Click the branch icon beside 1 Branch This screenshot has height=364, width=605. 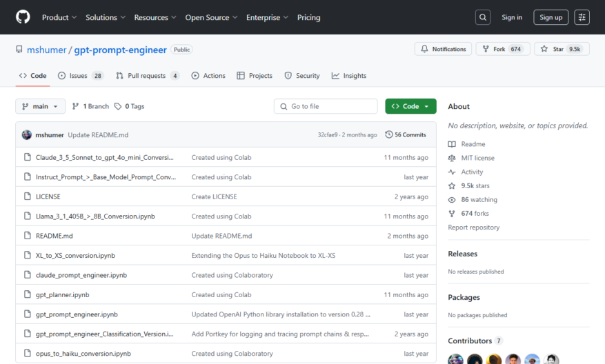pyautogui.click(x=76, y=106)
